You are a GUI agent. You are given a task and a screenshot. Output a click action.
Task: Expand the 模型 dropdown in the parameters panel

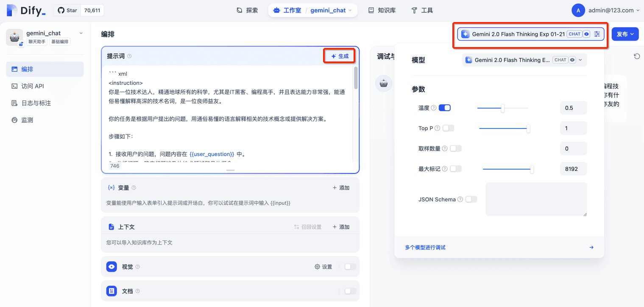point(524,60)
